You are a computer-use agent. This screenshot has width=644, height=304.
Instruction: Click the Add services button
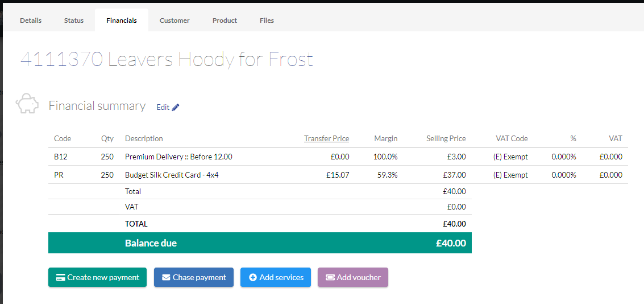(276, 277)
